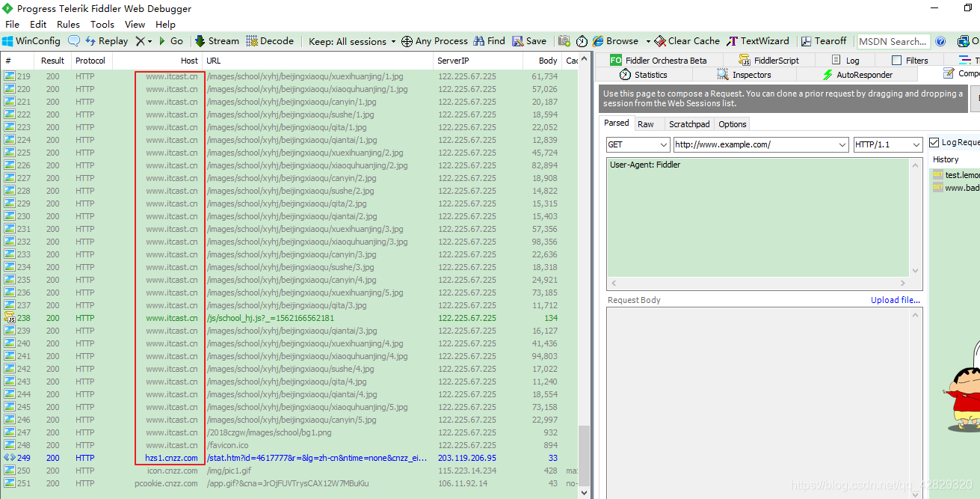Click the Tearoff button
The image size is (980, 499).
pyautogui.click(x=824, y=41)
